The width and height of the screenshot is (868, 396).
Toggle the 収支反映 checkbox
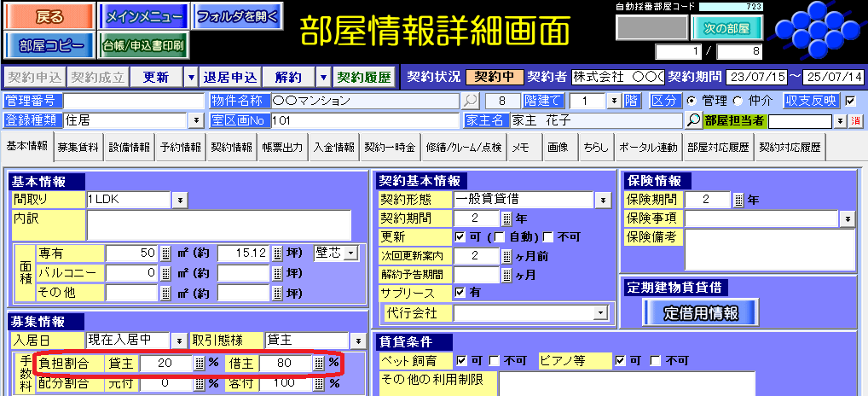click(x=850, y=101)
